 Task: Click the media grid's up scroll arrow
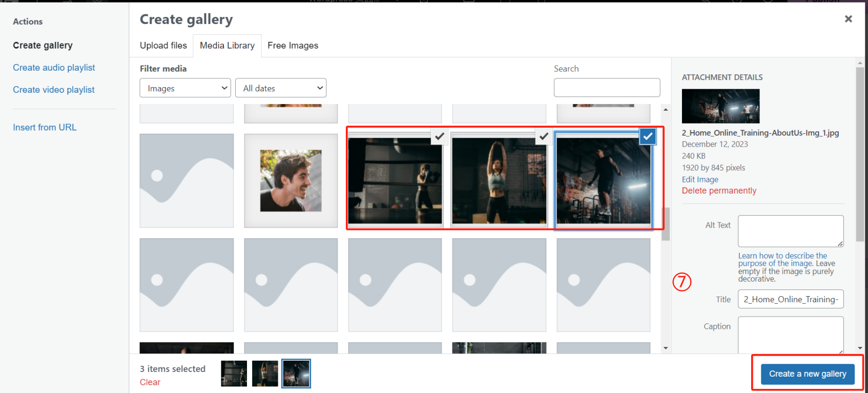(x=666, y=110)
